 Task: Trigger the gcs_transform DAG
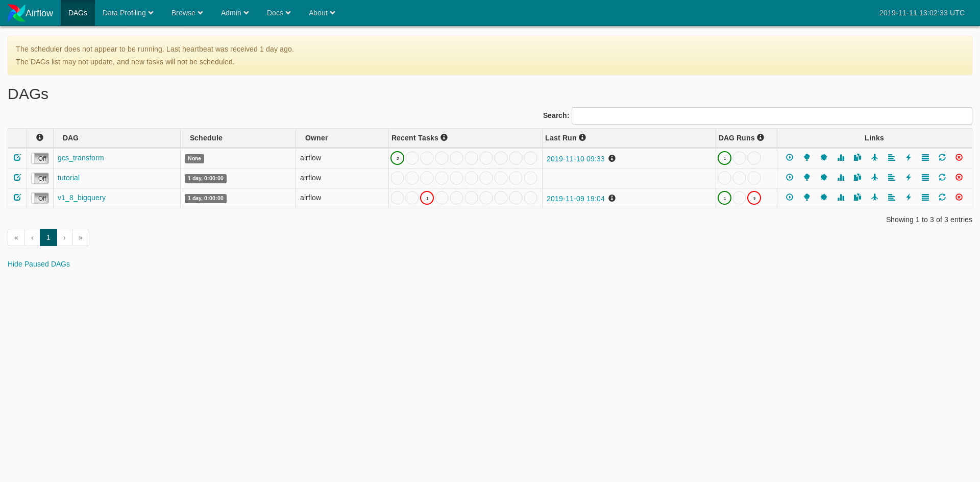coord(790,158)
